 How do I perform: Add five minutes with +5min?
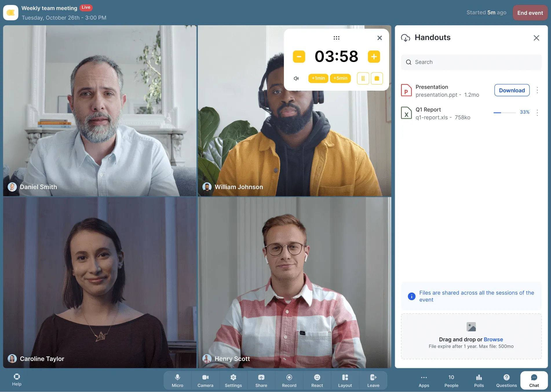pyautogui.click(x=340, y=78)
